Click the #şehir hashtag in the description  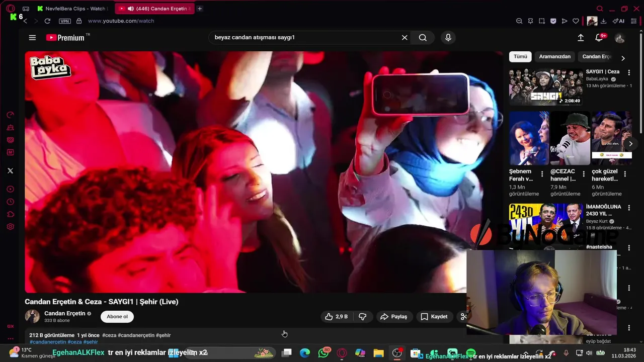coord(164,335)
